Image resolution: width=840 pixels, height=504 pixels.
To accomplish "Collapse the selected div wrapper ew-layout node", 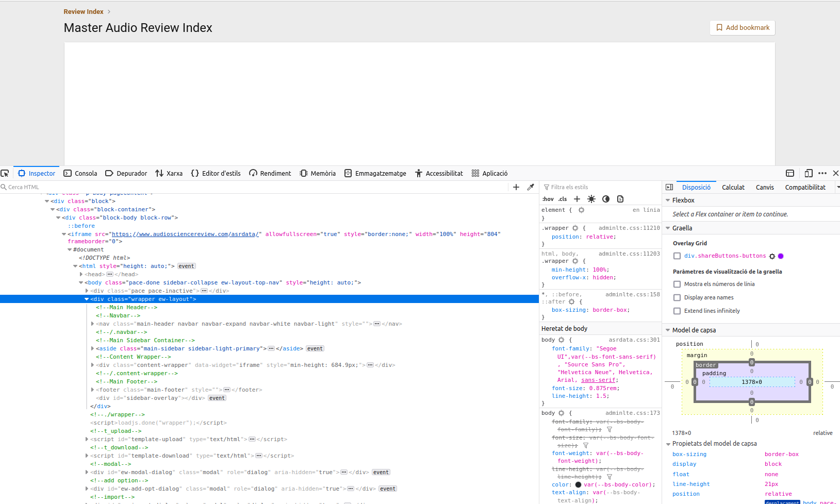I will coord(87,299).
